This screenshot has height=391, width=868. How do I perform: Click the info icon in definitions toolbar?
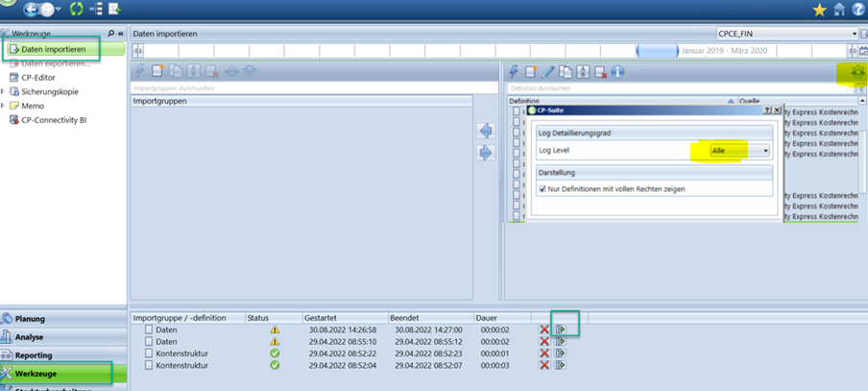(x=617, y=71)
